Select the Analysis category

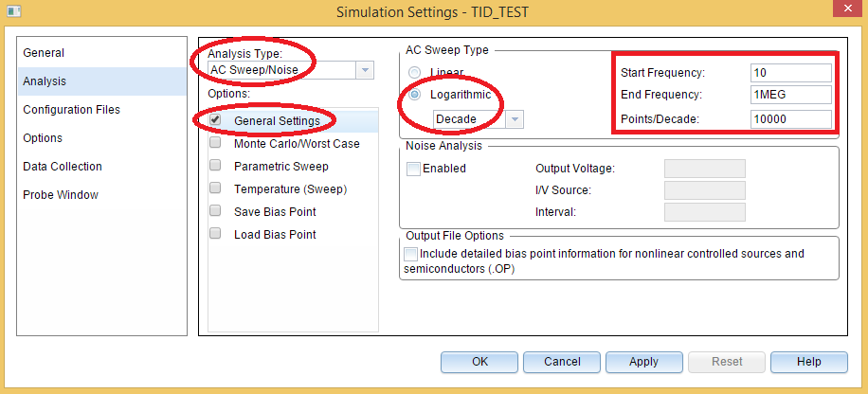[x=101, y=81]
